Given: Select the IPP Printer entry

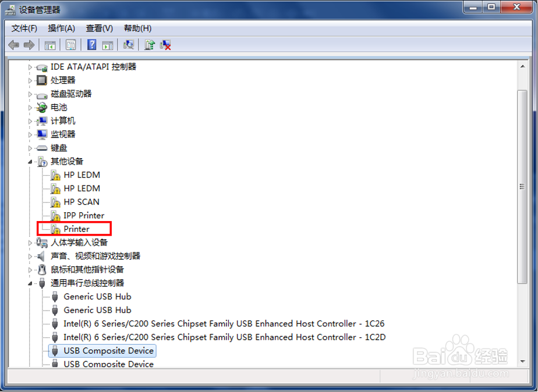Looking at the screenshot, I should (x=84, y=216).
